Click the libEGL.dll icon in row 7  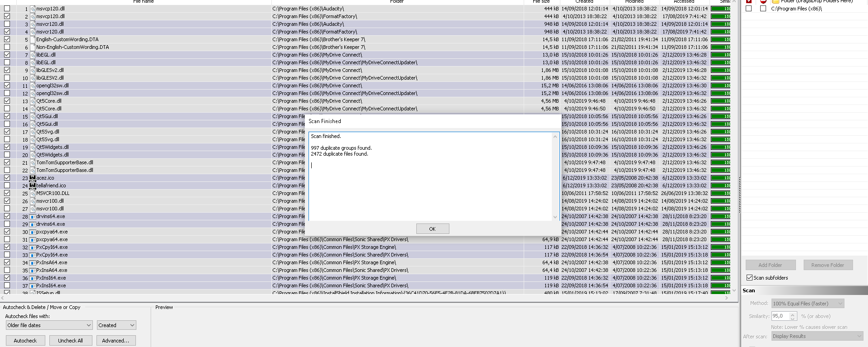pyautogui.click(x=33, y=55)
